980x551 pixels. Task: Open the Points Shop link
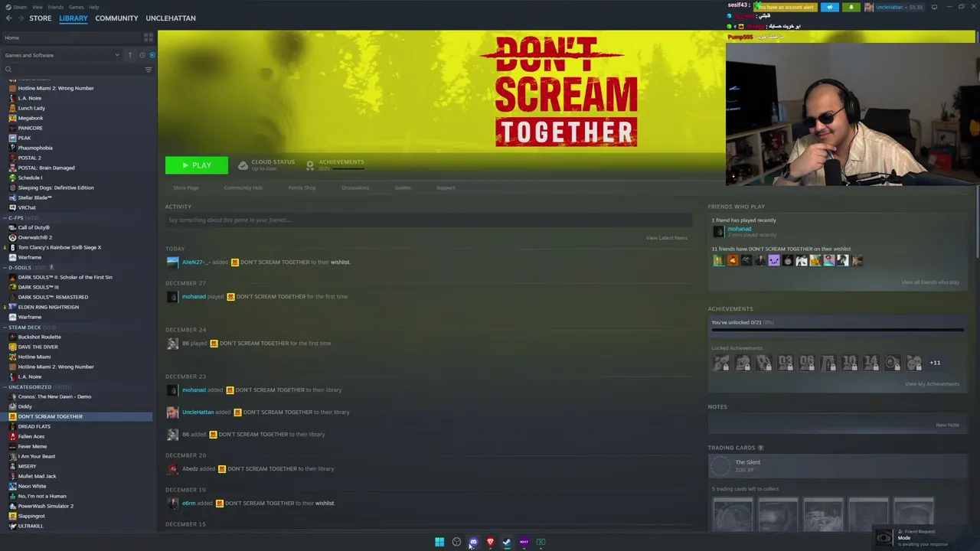[302, 187]
